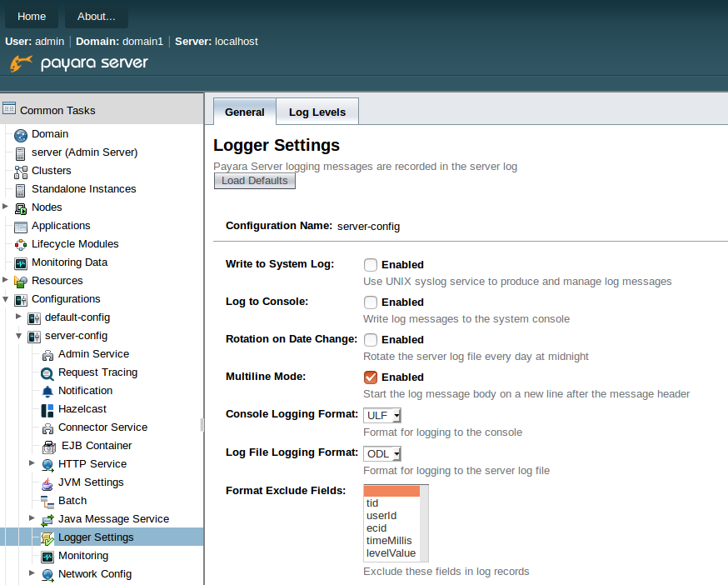This screenshot has width=728, height=585.
Task: Open the Home menu button
Action: coord(32,17)
